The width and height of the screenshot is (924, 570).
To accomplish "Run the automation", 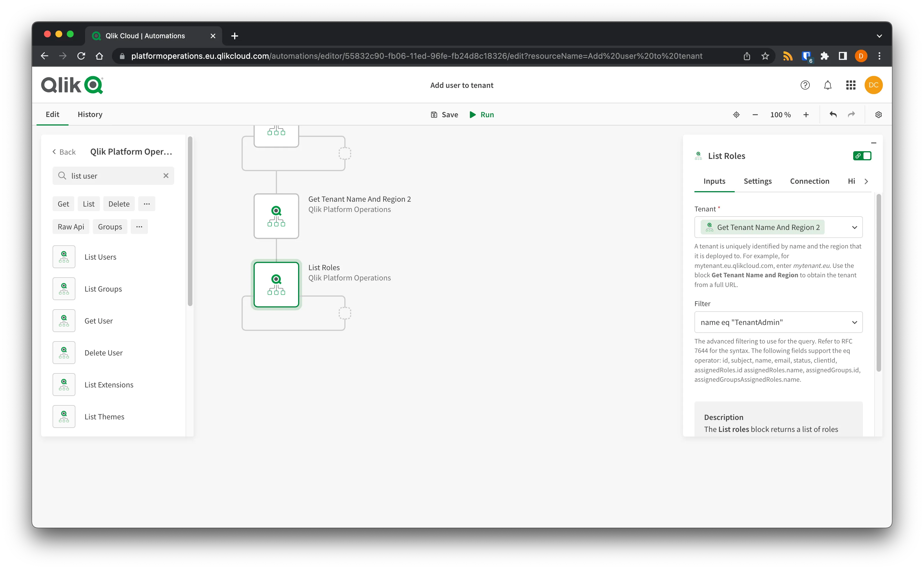I will click(x=481, y=115).
